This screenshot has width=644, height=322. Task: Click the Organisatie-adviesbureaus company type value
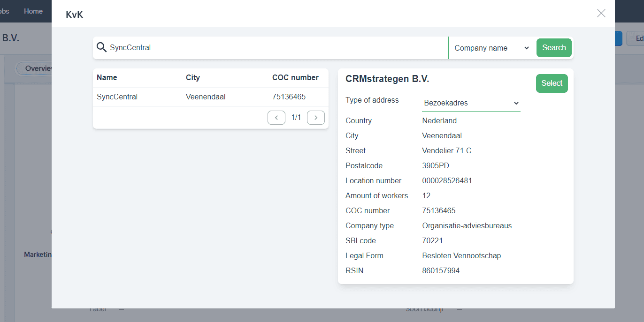(467, 225)
